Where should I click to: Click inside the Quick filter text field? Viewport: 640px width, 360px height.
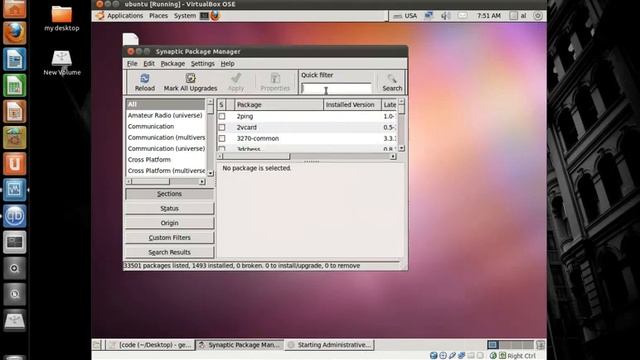point(336,89)
